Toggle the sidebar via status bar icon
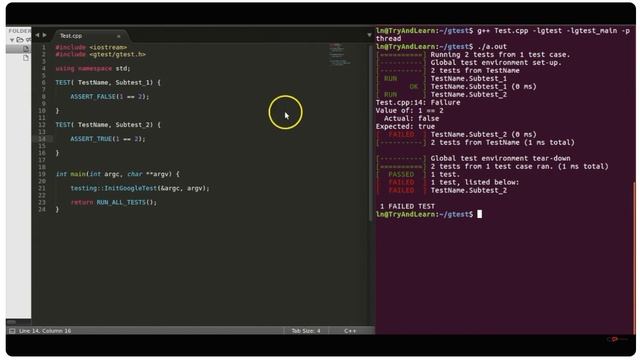The image size is (640, 360). click(12, 331)
